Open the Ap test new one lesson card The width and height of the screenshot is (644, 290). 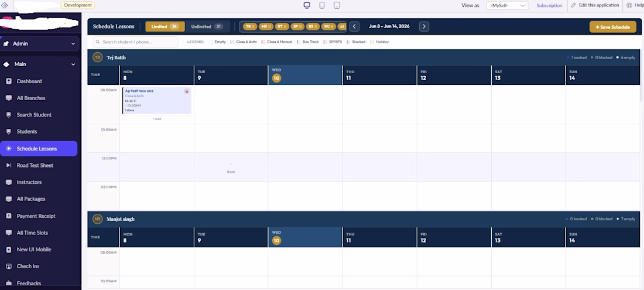pyautogui.click(x=157, y=100)
